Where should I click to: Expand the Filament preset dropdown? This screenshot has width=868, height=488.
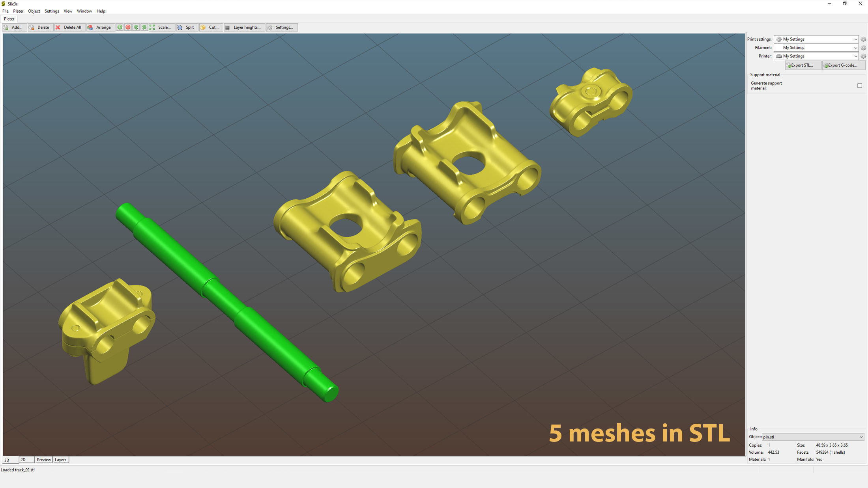point(816,48)
